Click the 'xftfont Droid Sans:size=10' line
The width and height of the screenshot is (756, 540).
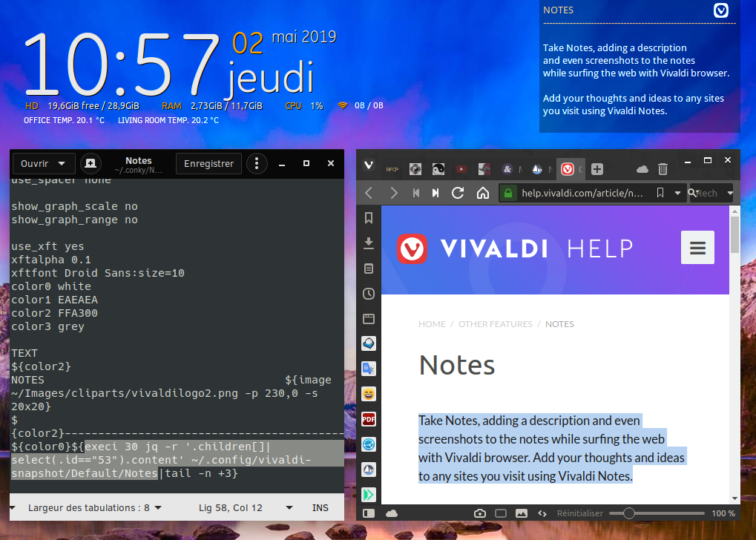(98, 273)
